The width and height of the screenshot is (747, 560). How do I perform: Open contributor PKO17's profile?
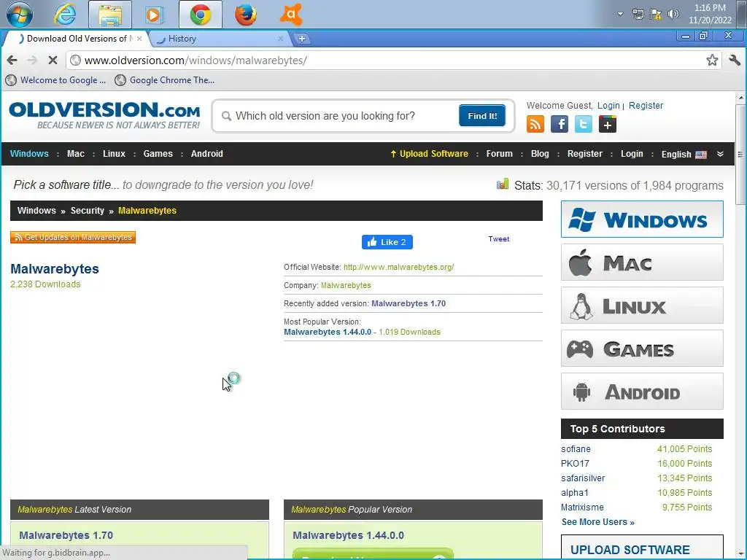pos(575,463)
